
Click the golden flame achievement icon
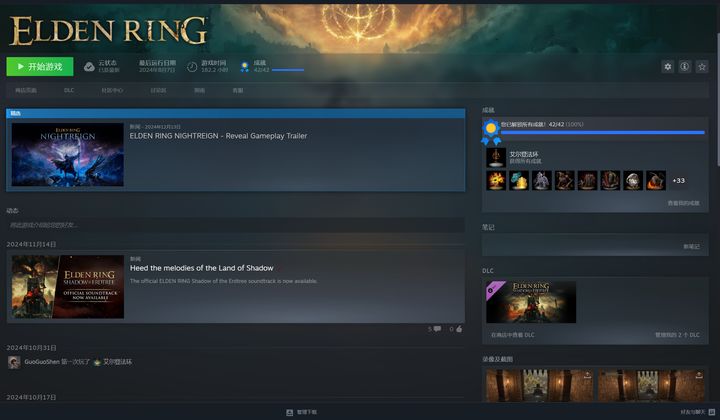click(x=496, y=180)
